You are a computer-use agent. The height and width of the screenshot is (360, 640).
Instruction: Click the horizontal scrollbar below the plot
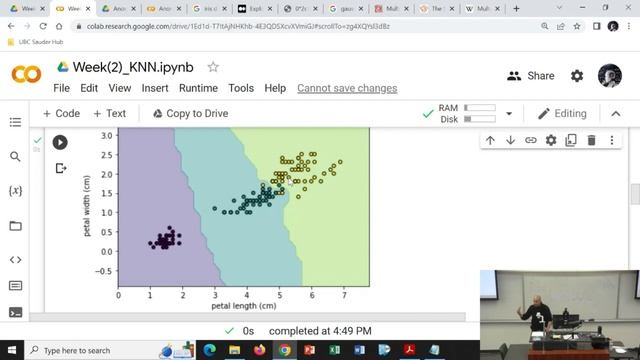pos(247,317)
